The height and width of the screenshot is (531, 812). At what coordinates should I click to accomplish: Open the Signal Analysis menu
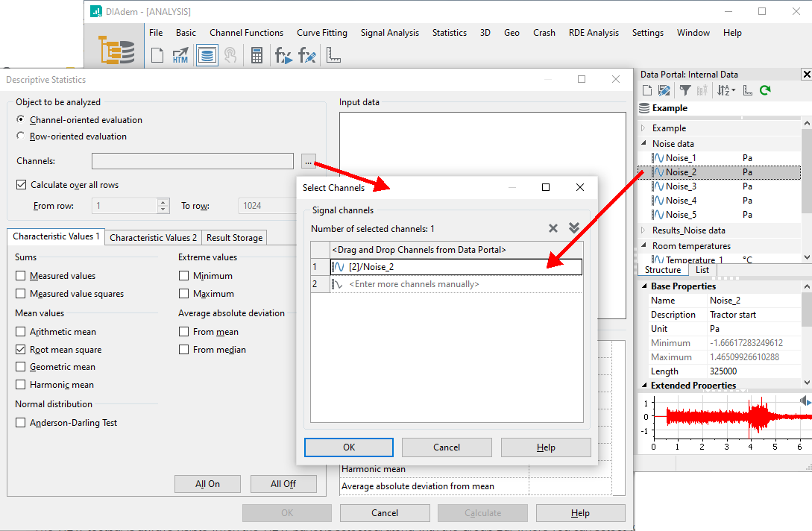[389, 33]
